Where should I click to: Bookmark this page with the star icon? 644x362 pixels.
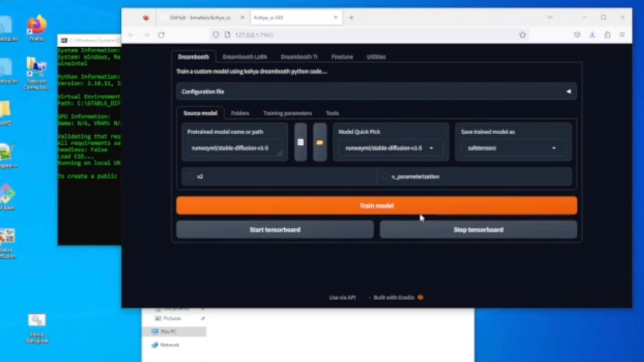tap(522, 35)
